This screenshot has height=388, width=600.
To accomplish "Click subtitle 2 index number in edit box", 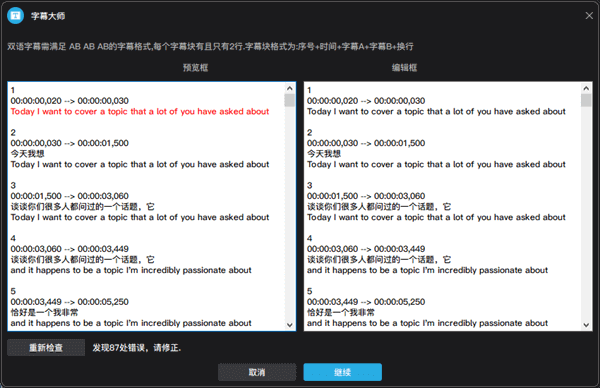I will tap(310, 132).
